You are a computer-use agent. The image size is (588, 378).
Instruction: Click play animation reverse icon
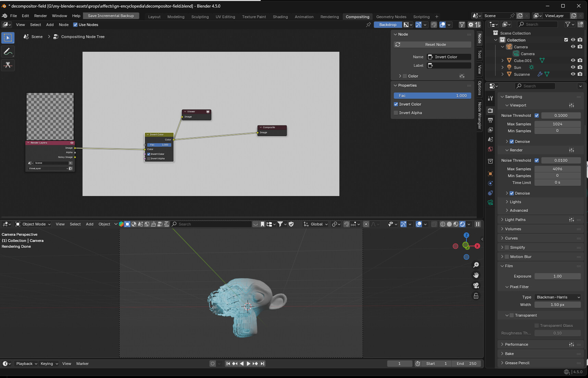(242, 364)
